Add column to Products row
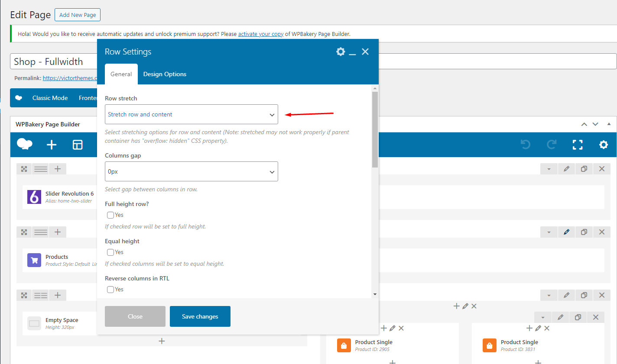 [x=58, y=232]
